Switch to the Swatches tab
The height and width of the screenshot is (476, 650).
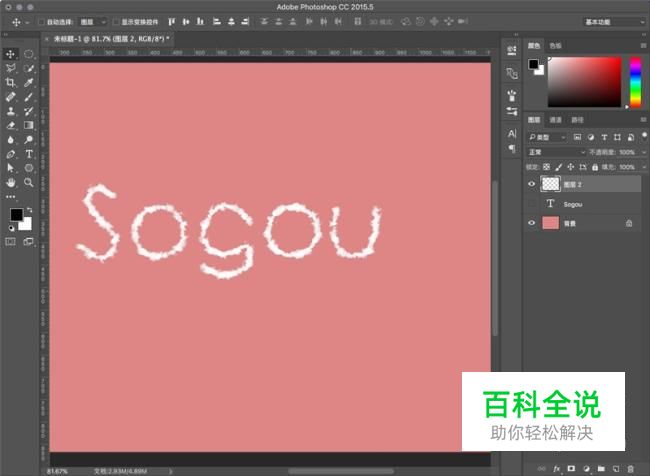pyautogui.click(x=555, y=46)
